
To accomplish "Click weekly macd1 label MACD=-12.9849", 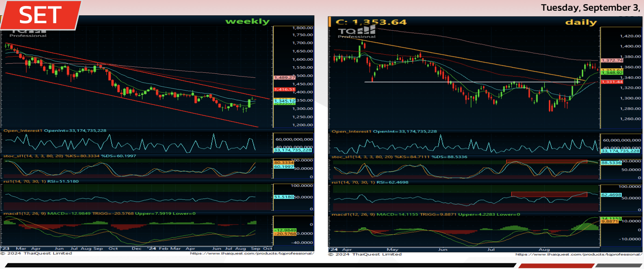I will tap(99, 213).
